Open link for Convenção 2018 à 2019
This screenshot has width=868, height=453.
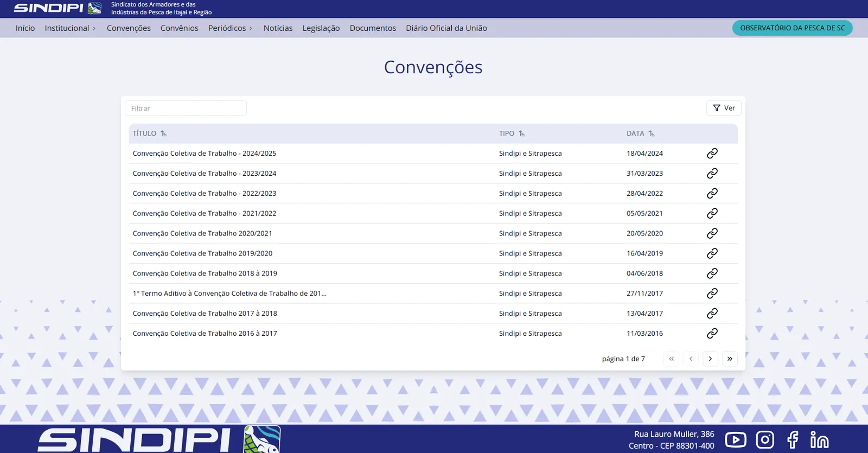712,273
